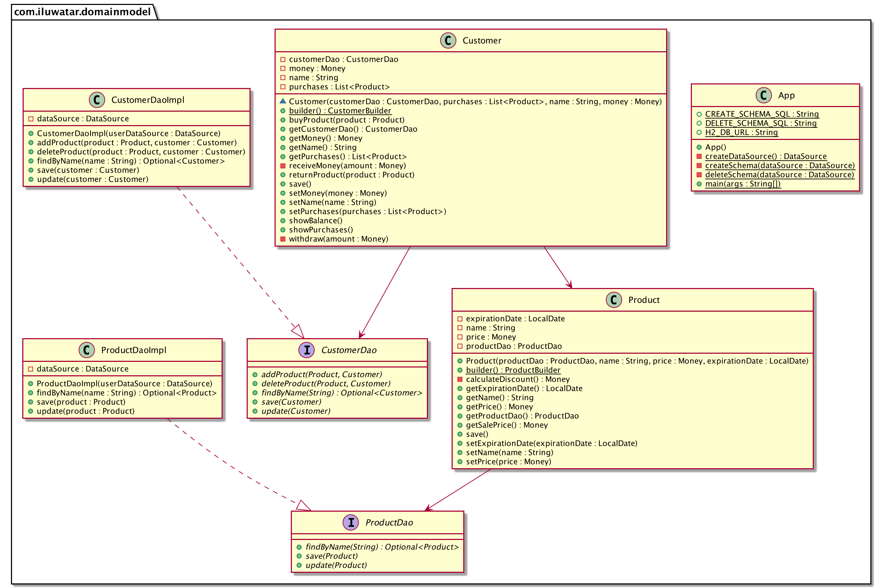882x588 pixels.
Task: Click the hollow triangle arrowhead above CustomerDao
Action: pyautogui.click(x=299, y=331)
